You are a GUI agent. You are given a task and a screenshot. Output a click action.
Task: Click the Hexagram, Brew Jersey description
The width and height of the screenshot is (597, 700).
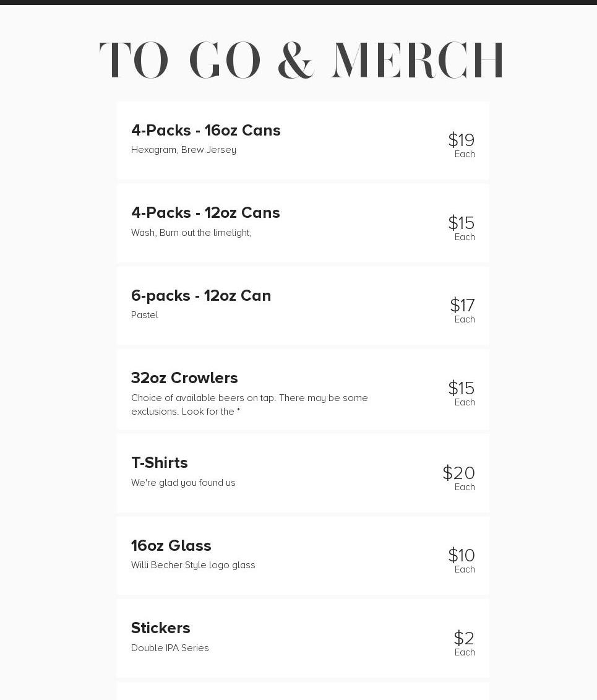coord(184,150)
